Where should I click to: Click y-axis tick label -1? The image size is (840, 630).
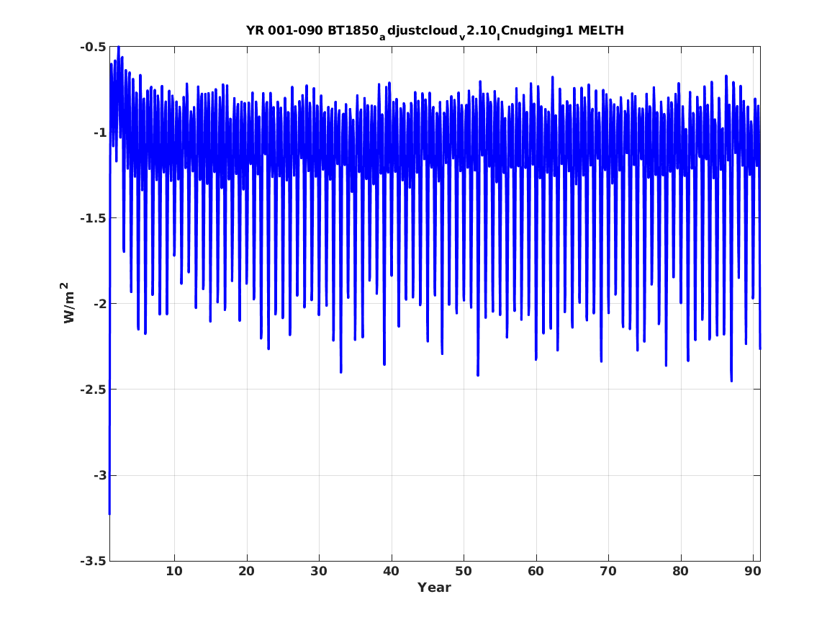(99, 132)
